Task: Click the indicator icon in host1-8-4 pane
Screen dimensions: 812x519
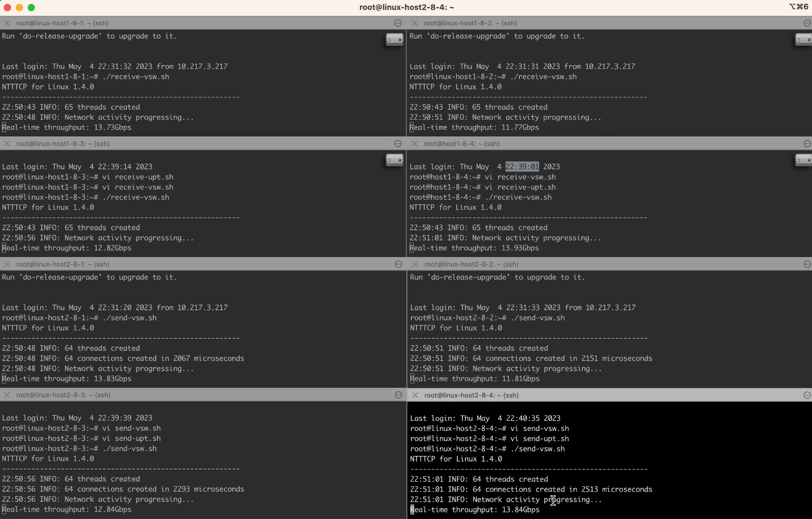Action: click(803, 160)
